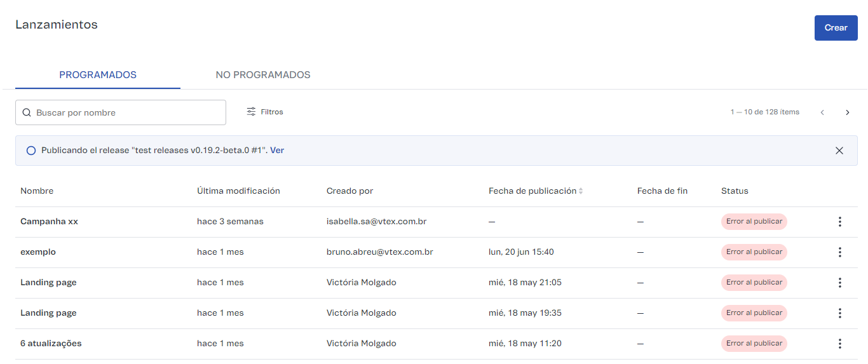Screen dimensions: 868x364
Task: Open options menu for exemplo row
Action: tap(839, 252)
